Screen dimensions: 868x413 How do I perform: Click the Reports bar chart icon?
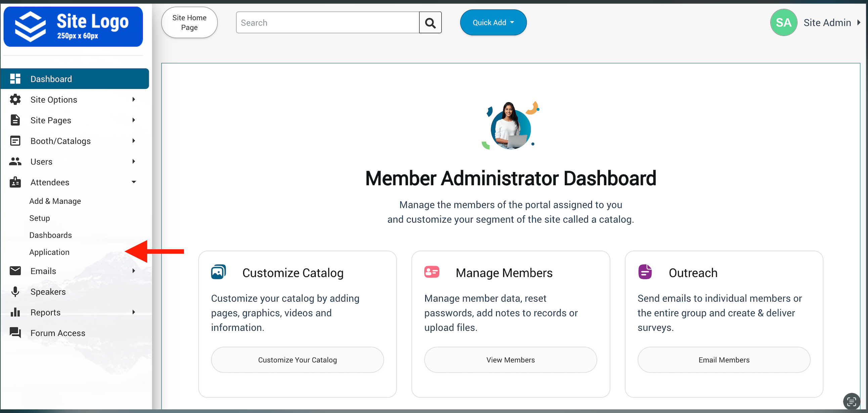pyautogui.click(x=15, y=312)
